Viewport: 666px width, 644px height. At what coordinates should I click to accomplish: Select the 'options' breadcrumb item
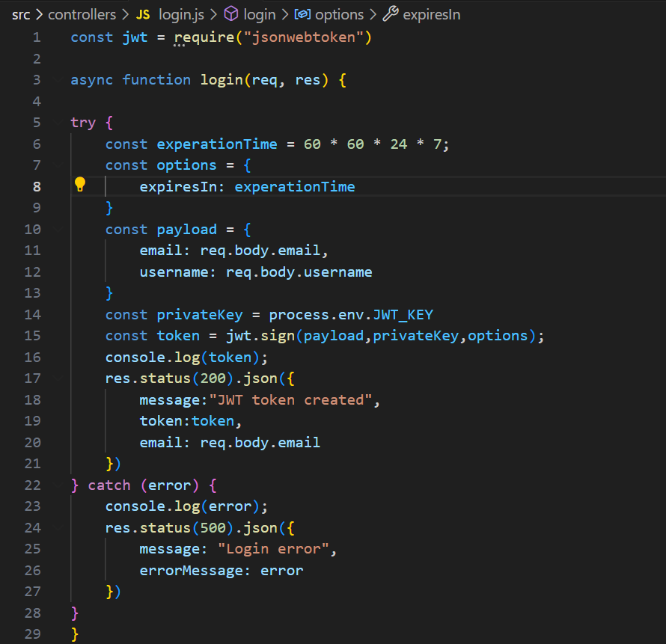tap(340, 15)
